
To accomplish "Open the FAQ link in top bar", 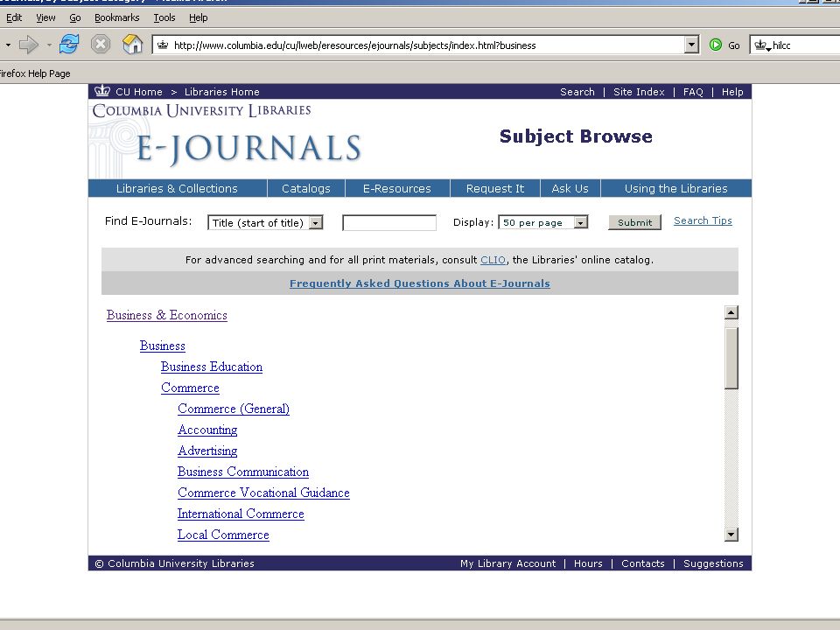I will (693, 92).
